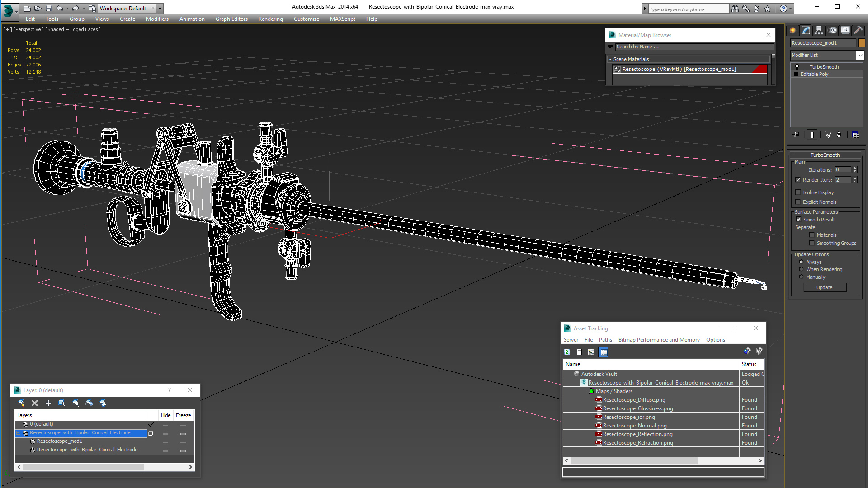This screenshot has height=488, width=868.
Task: Click Delete layer X icon
Action: 35,403
